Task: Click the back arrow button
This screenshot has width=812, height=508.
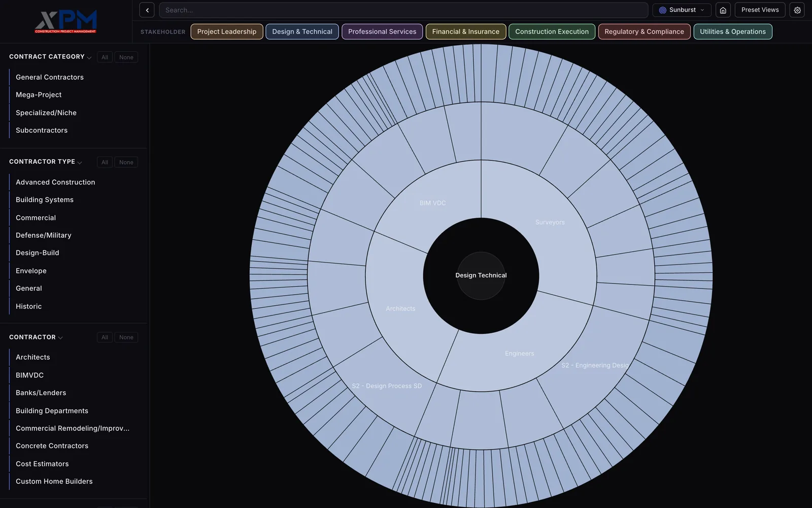Action: [x=147, y=10]
